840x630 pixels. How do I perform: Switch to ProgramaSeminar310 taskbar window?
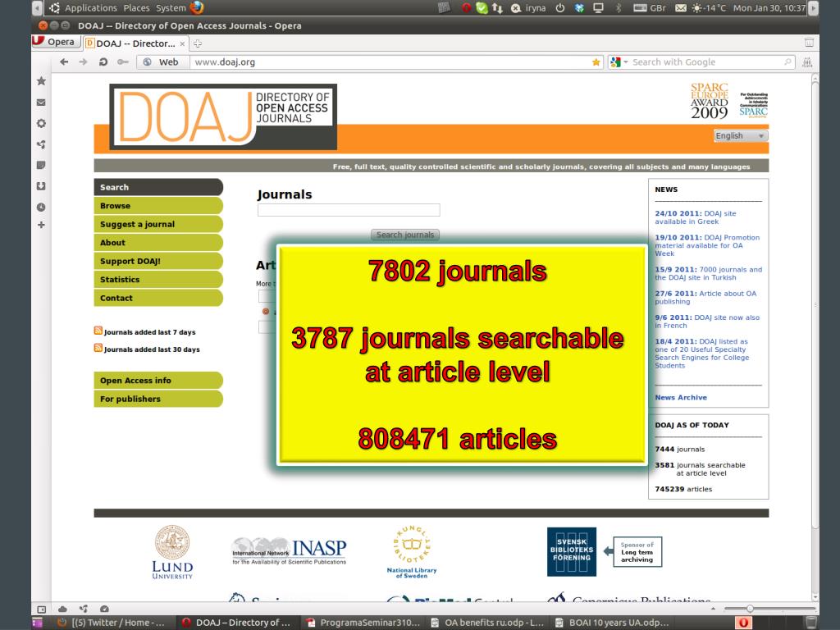[x=363, y=623]
